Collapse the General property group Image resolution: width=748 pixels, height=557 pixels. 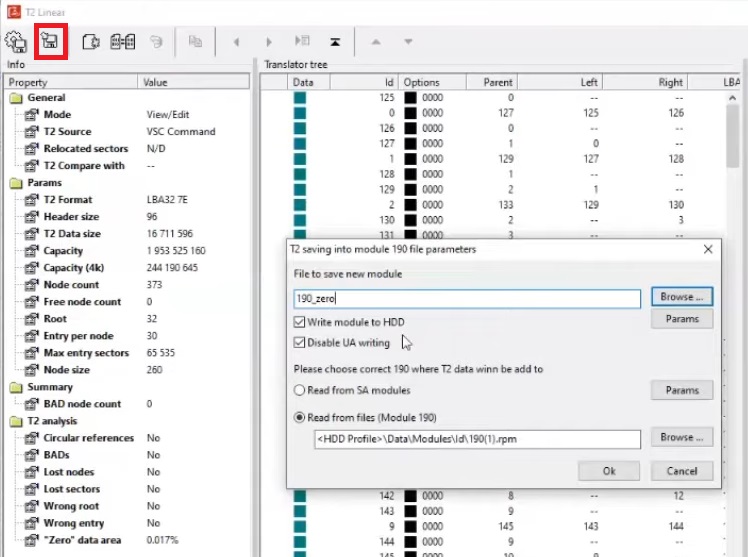tap(15, 98)
